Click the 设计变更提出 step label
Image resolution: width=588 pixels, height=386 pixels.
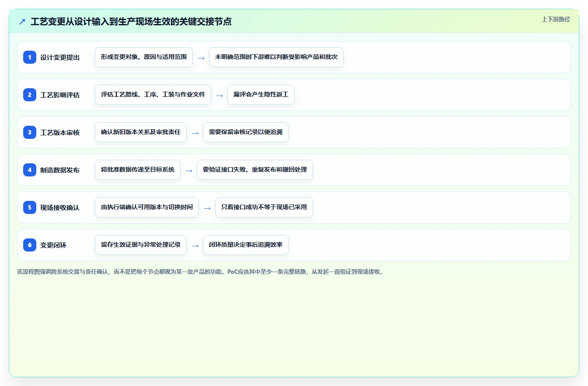[x=60, y=57]
